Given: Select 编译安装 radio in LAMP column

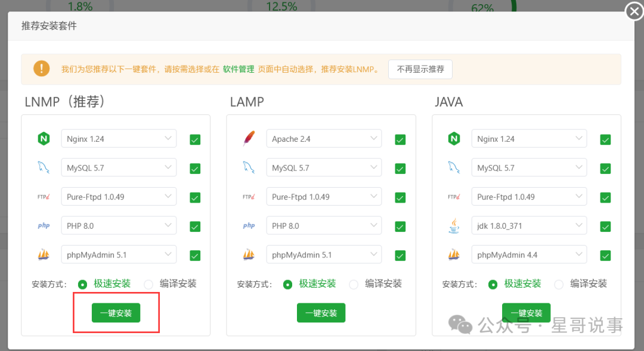Looking at the screenshot, I should pos(353,284).
